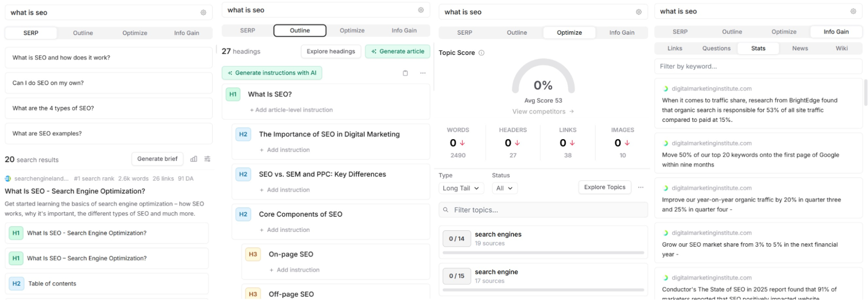Select the Stats sub-tab
Viewport: 868px width, 300px height.
[758, 49]
